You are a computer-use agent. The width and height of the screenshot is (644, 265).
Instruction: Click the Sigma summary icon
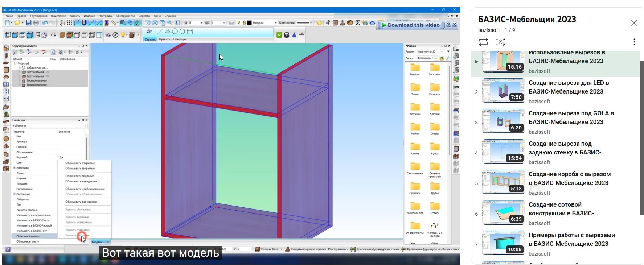[x=357, y=23]
